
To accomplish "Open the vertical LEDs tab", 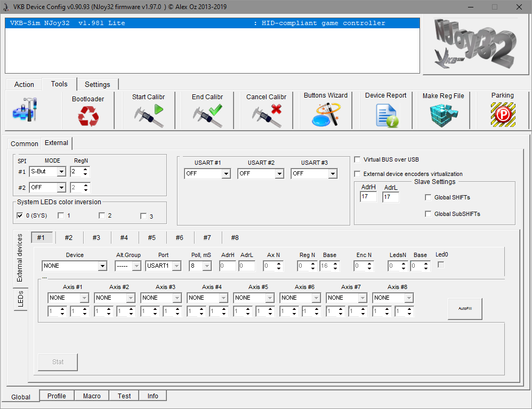I will click(x=21, y=299).
